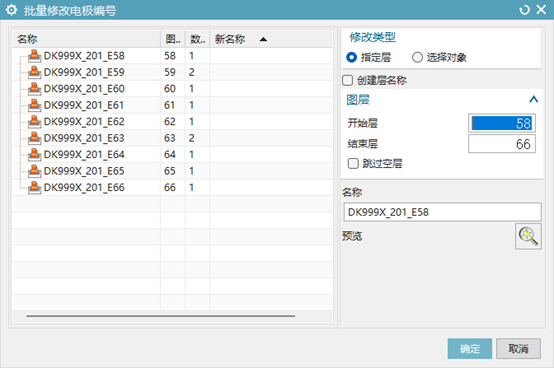The width and height of the screenshot is (554, 368).
Task: Click the electrode icon for DK999X_201_E64
Action: pyautogui.click(x=34, y=154)
